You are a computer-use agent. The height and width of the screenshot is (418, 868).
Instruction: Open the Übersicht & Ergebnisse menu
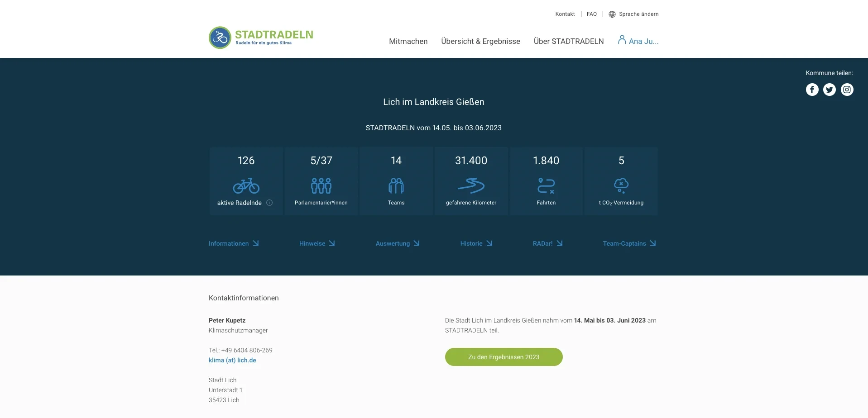(x=480, y=41)
